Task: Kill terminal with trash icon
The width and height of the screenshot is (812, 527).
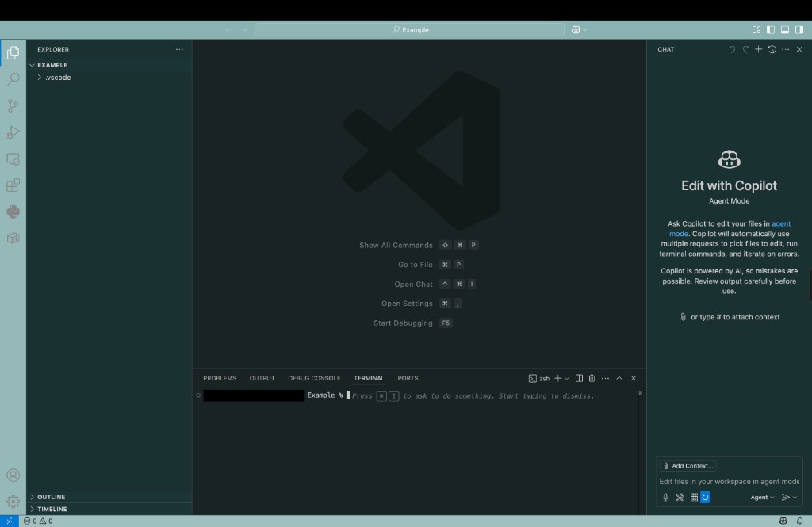Action: [x=592, y=379]
